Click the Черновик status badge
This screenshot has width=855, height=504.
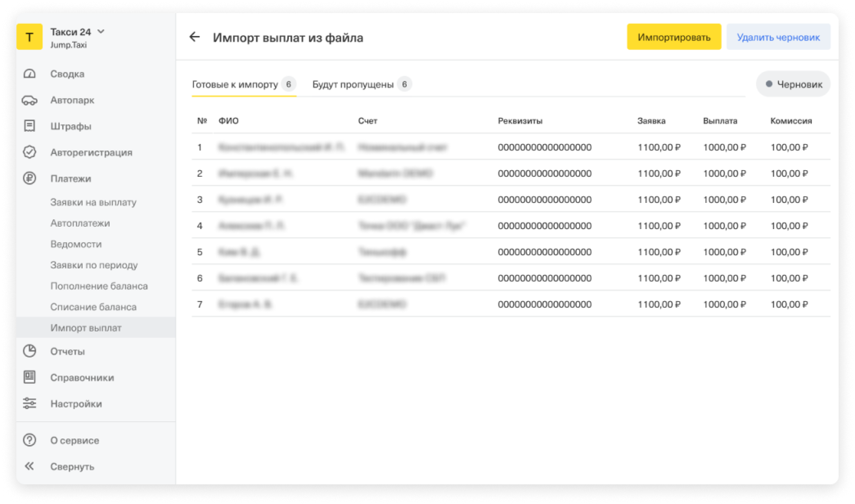[x=793, y=84]
